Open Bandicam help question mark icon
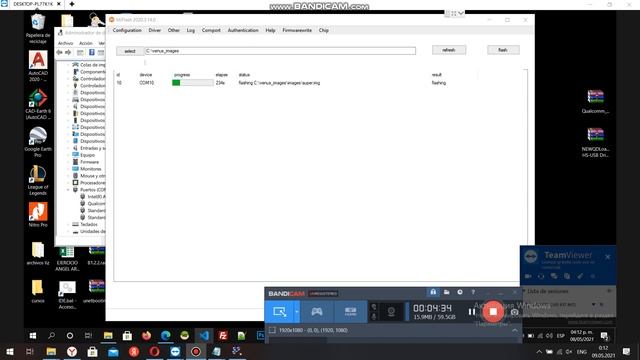640x360 pixels. pos(473,292)
